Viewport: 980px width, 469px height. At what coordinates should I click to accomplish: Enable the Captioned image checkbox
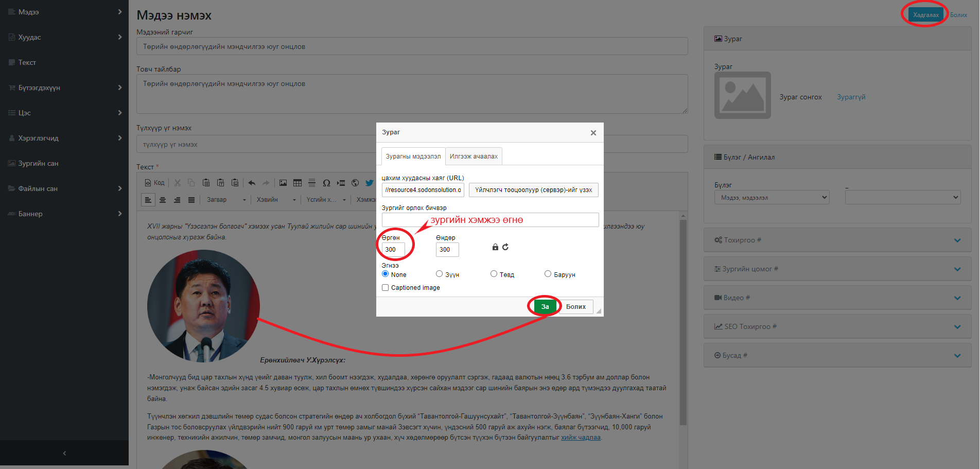point(385,288)
